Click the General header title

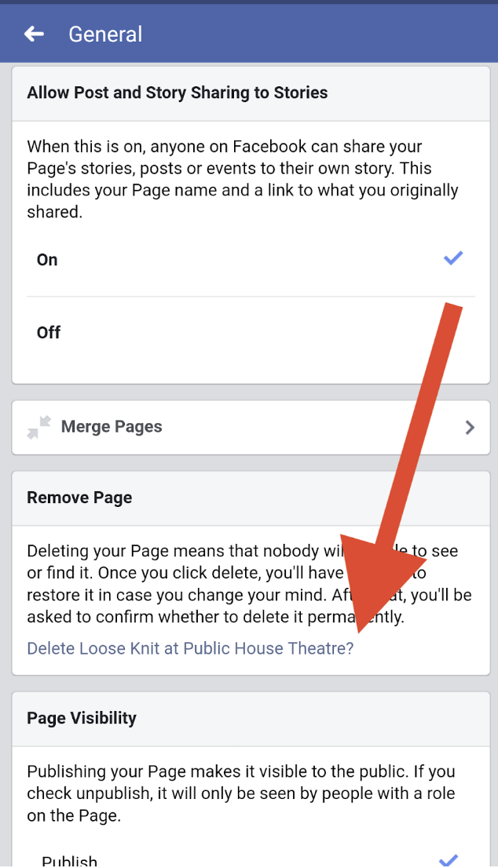click(x=105, y=35)
